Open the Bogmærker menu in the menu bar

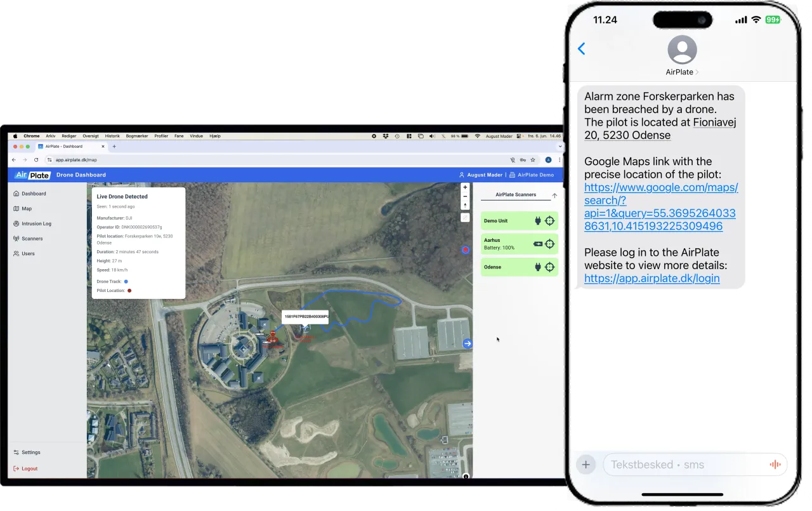click(x=137, y=136)
